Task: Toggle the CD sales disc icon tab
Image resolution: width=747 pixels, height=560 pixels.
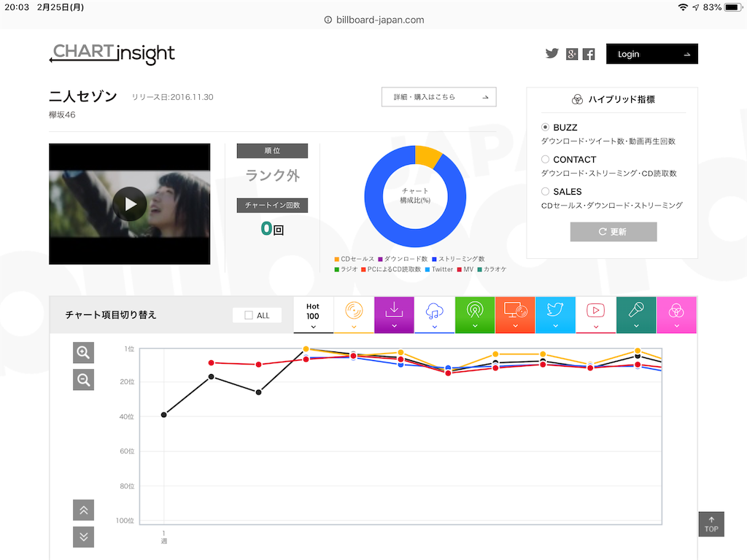Action: tap(354, 315)
